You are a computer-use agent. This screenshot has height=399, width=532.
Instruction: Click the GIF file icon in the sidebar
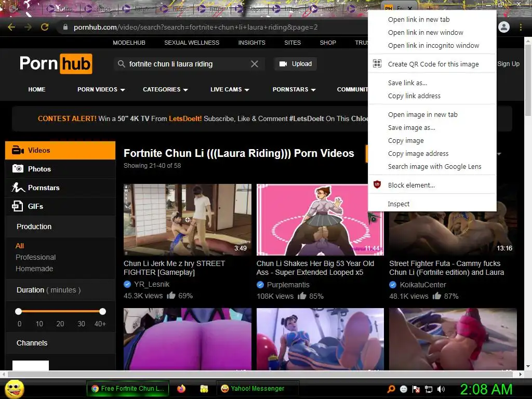pos(17,206)
